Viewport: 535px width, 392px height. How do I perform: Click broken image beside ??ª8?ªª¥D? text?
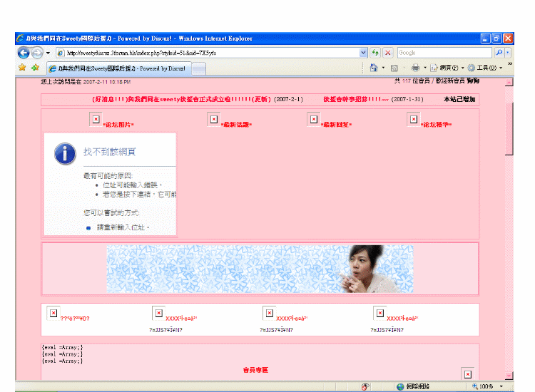point(53,313)
